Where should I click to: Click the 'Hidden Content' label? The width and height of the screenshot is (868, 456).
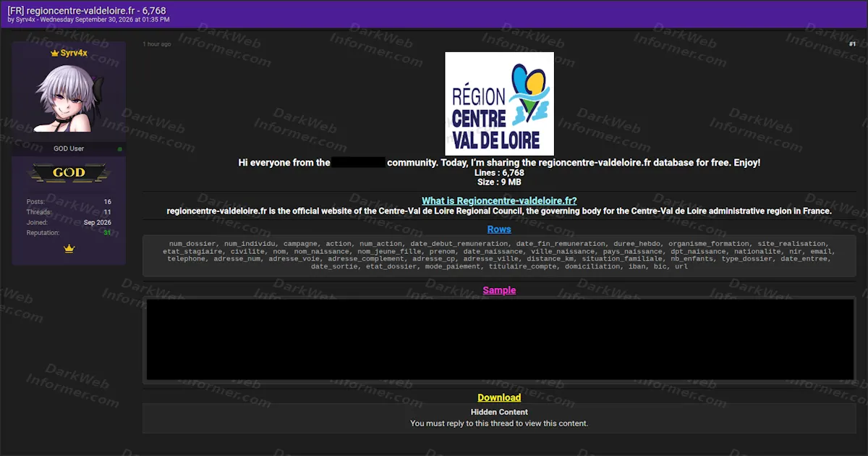click(x=499, y=412)
